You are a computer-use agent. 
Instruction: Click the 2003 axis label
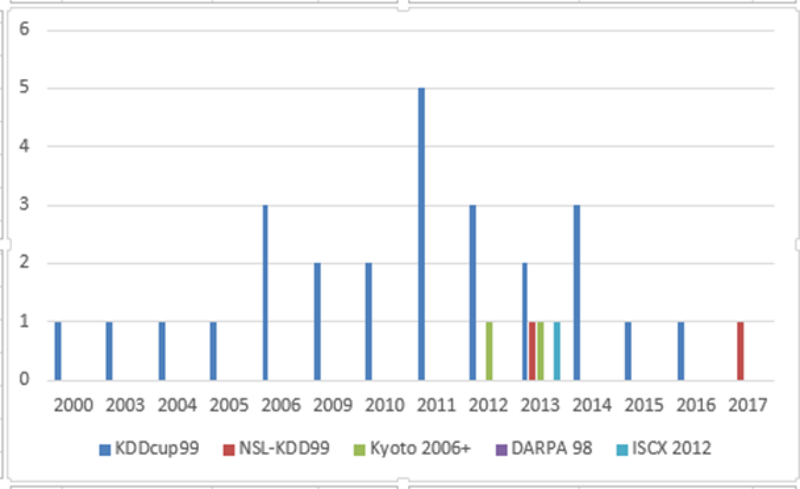click(126, 405)
